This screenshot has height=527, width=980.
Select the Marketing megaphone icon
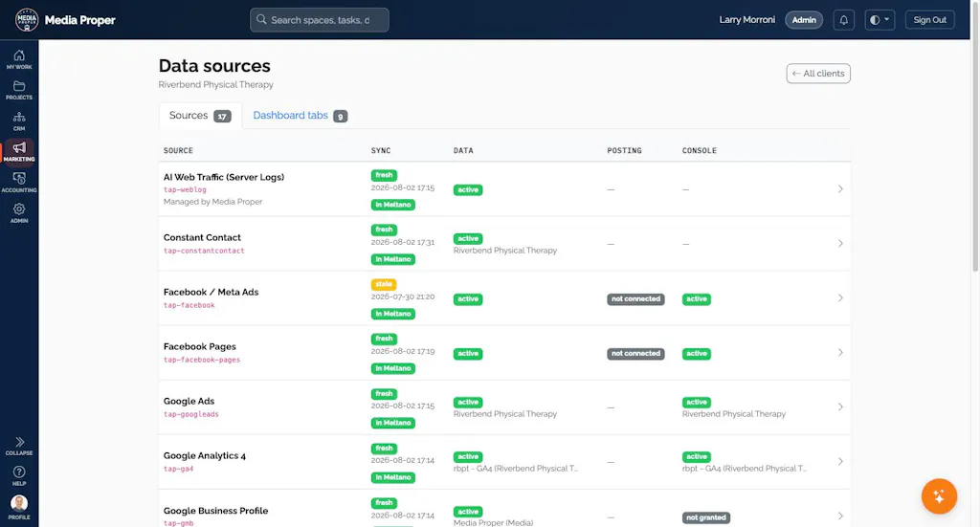[19, 152]
